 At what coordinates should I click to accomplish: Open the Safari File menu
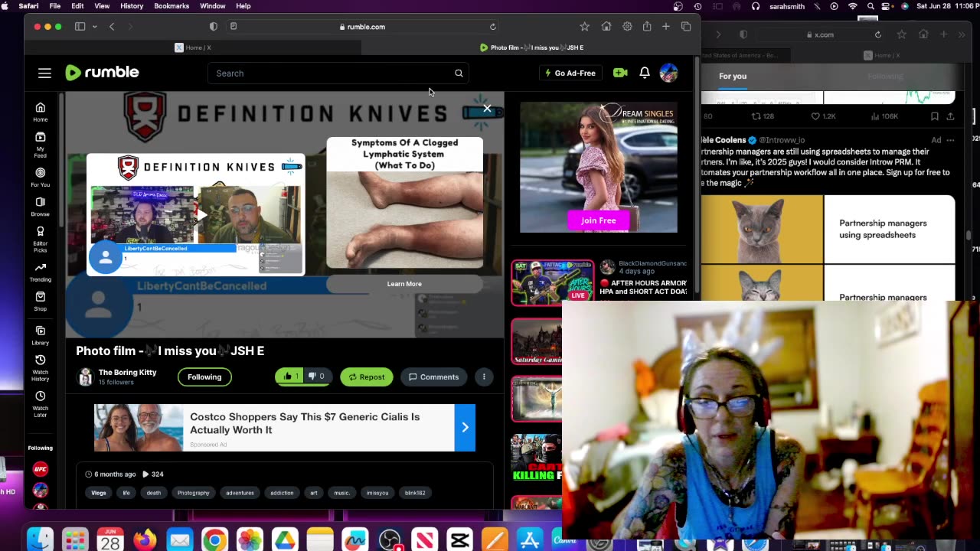point(55,6)
